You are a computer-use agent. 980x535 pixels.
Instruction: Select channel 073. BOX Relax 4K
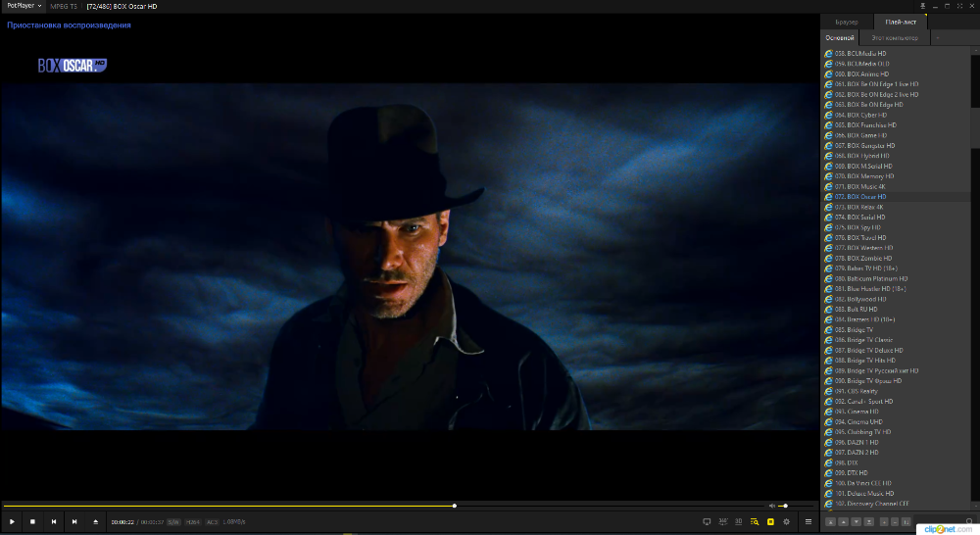897,207
